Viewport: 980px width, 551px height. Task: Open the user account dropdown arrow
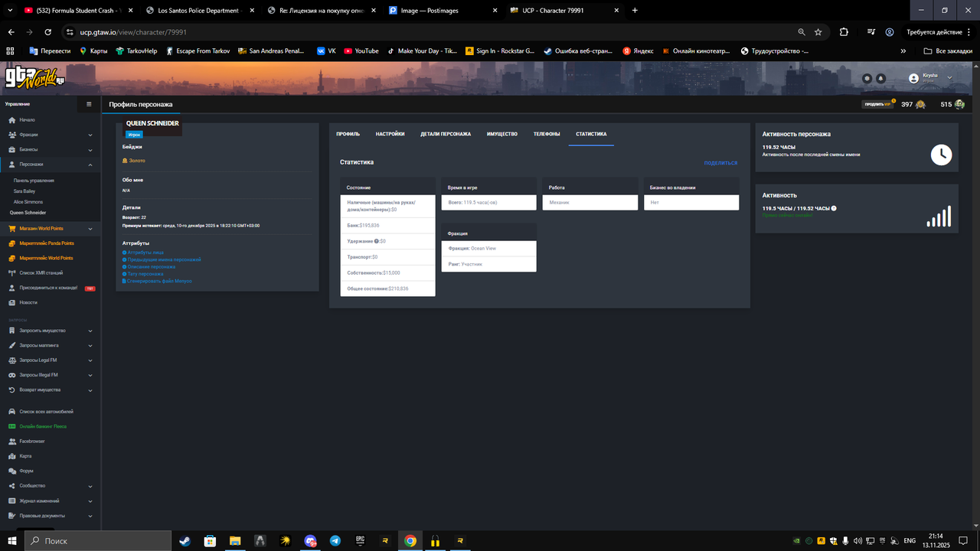coord(950,78)
